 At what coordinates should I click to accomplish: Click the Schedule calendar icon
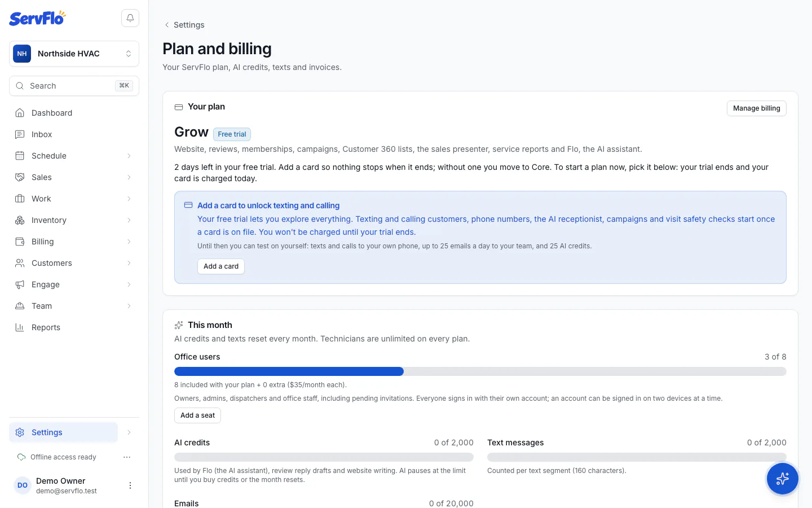pyautogui.click(x=20, y=156)
